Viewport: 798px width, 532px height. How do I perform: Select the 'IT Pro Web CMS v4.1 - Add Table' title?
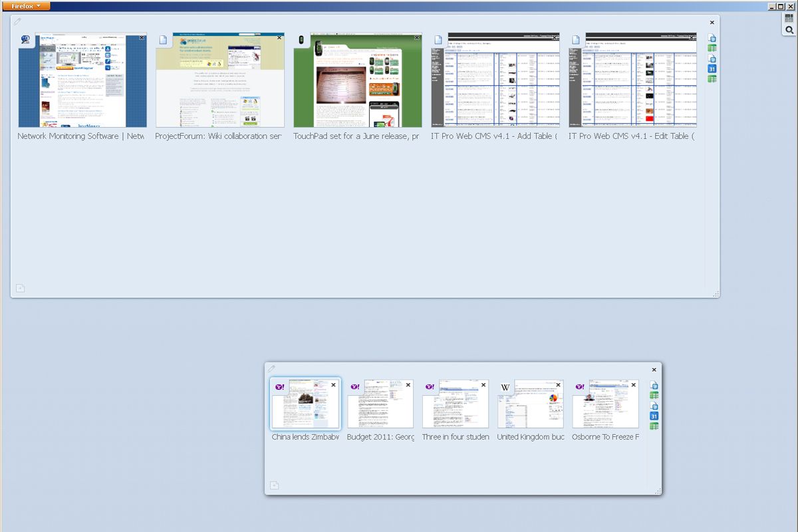click(495, 136)
